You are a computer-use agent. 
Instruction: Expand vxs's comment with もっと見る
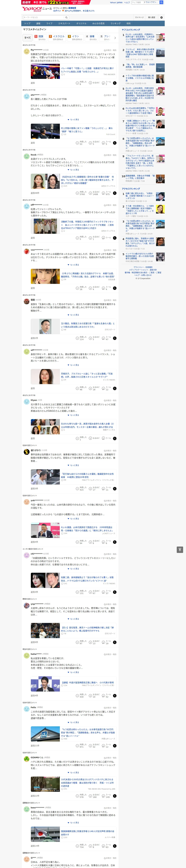73,265
